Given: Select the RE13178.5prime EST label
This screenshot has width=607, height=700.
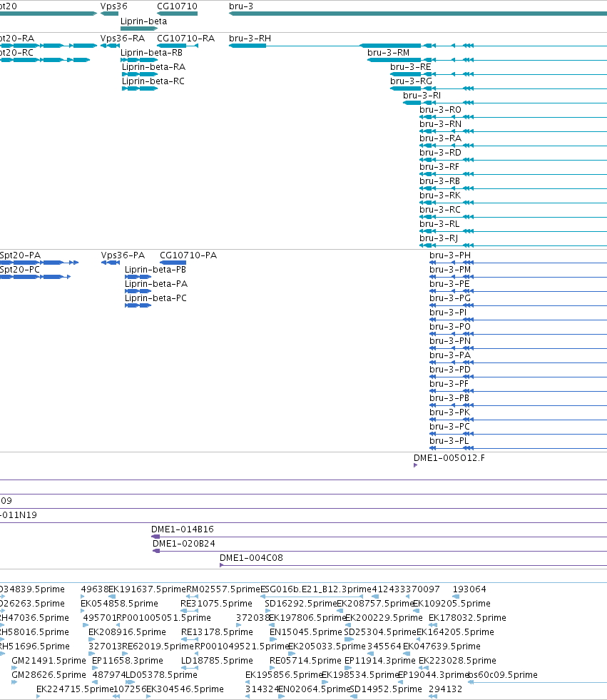Looking at the screenshot, I should click(217, 632).
